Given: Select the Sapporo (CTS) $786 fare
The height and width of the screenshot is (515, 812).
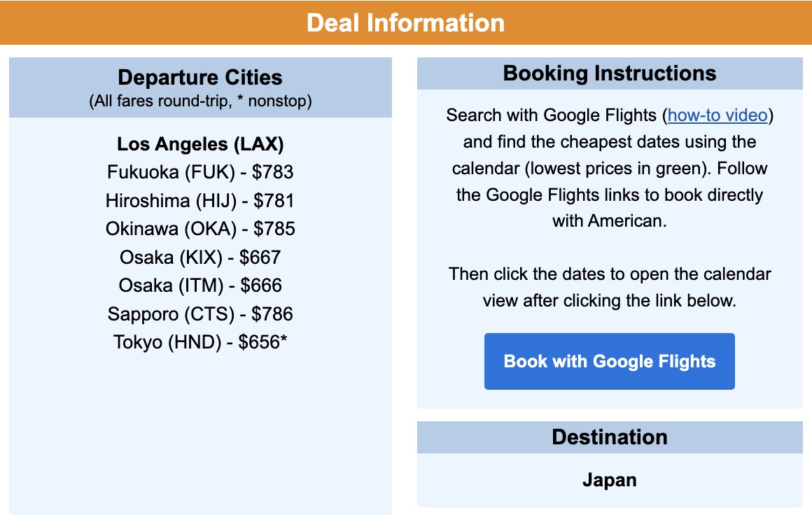Looking at the screenshot, I should tap(200, 314).
